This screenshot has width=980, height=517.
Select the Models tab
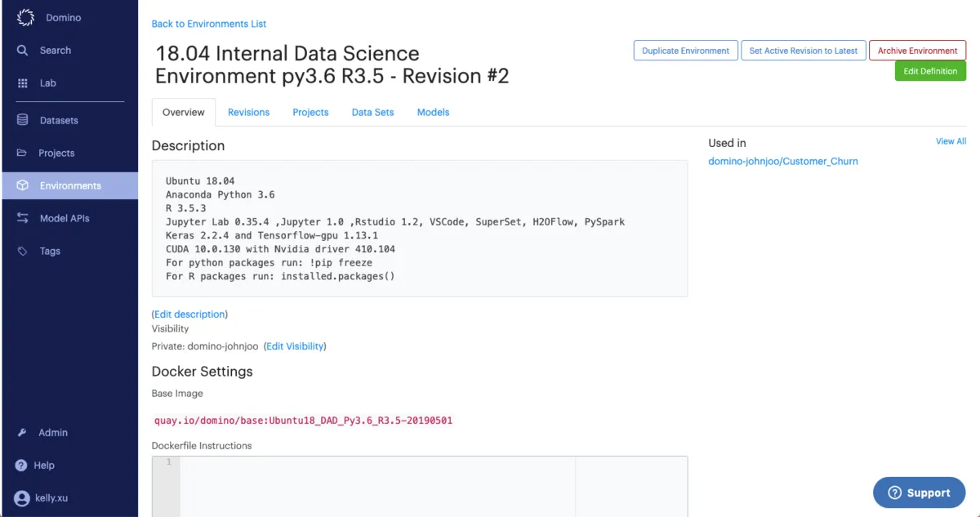pos(433,113)
